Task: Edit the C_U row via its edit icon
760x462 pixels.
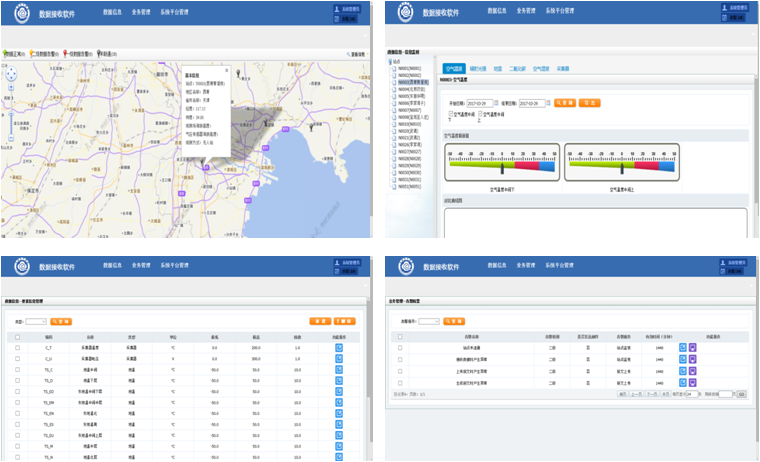Action: click(339, 359)
